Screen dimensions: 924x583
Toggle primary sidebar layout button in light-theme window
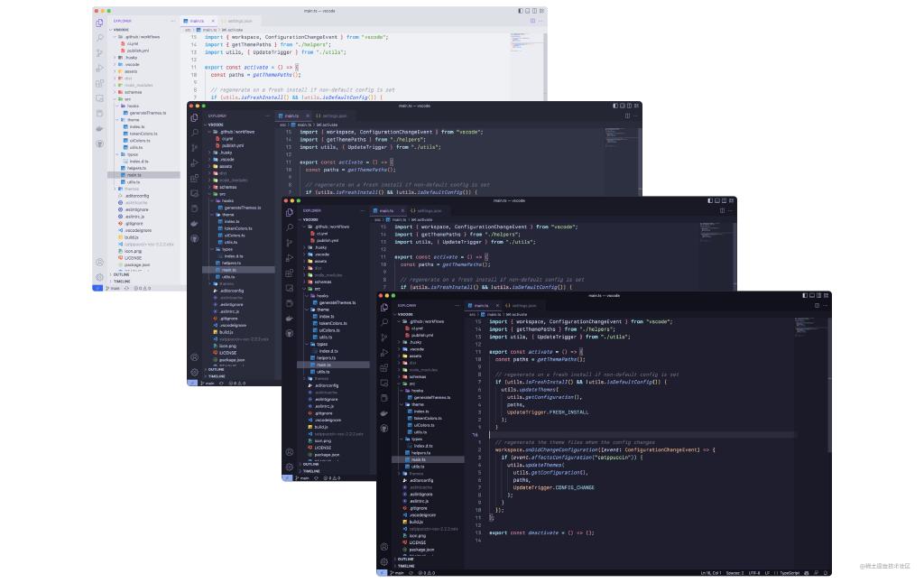(522, 11)
